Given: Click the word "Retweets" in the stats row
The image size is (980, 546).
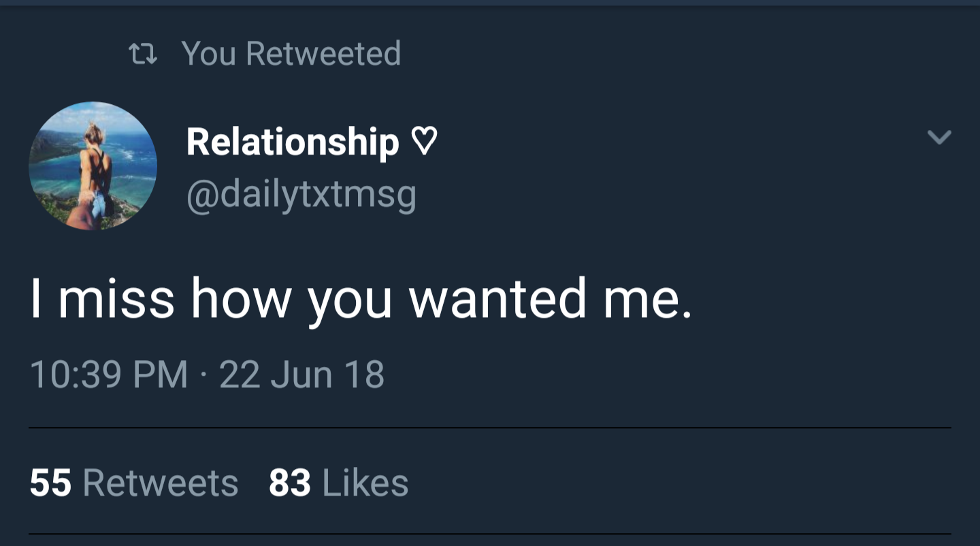Looking at the screenshot, I should pos(161,483).
